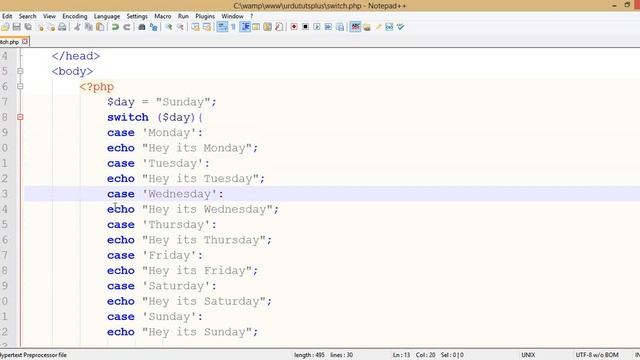Open the Search menu
This screenshot has width=640, height=360.
tap(27, 16)
